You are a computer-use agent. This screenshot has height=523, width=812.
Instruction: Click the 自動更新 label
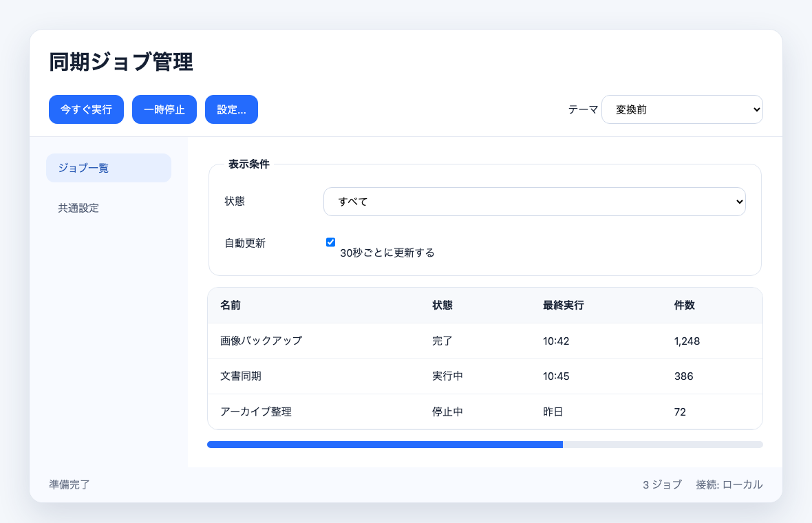coord(245,244)
